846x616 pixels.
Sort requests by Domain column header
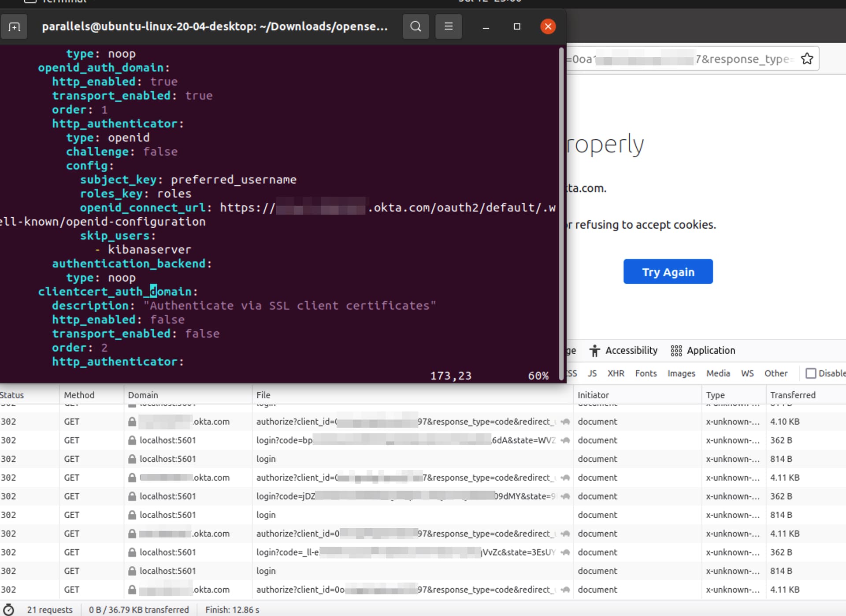coord(143,395)
